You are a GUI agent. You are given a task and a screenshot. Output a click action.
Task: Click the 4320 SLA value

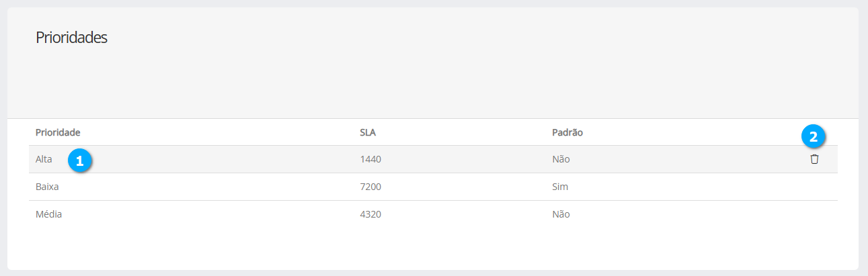click(x=371, y=214)
